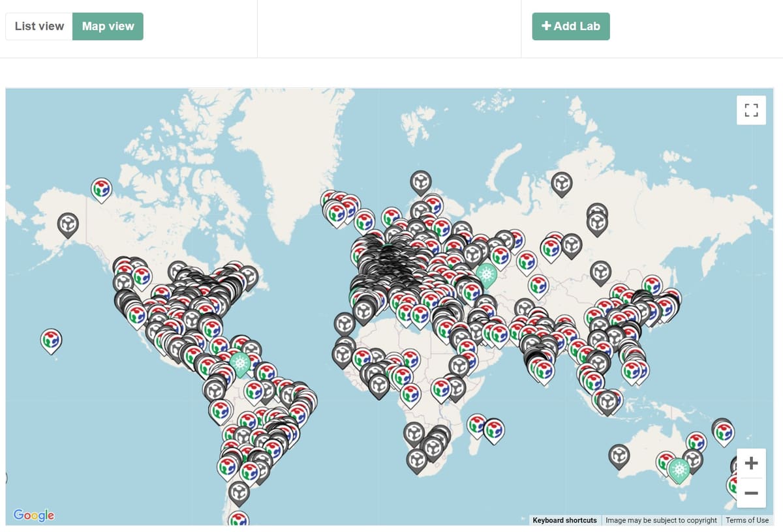Screen dimensions: 783x532
Task: Click the colored marker near New Caledonia
Action: click(x=723, y=432)
